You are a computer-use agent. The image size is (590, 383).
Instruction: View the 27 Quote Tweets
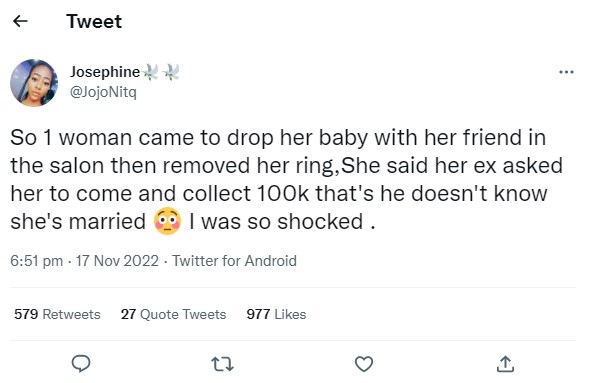click(173, 314)
